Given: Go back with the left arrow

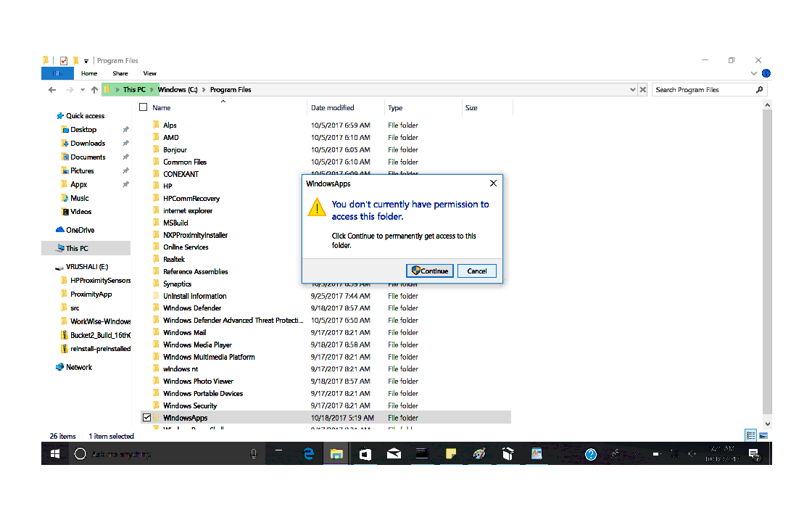Looking at the screenshot, I should click(x=52, y=90).
